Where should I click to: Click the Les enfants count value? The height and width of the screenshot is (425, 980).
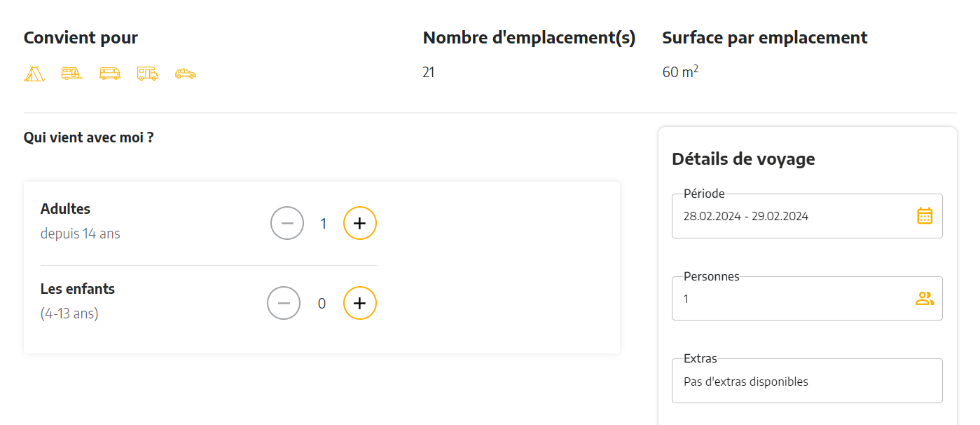click(x=322, y=304)
